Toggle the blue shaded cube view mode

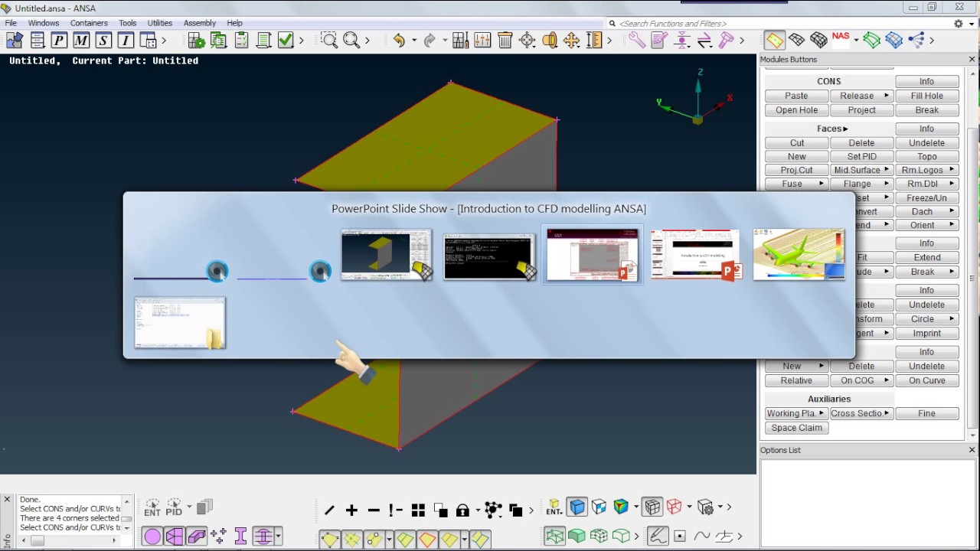[577, 507]
